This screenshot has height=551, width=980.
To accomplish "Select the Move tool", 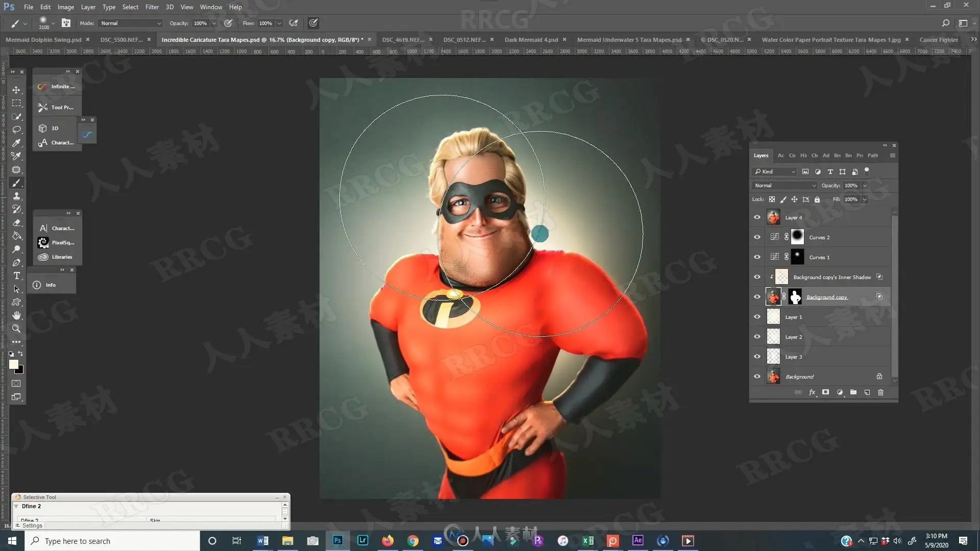I will coord(16,90).
